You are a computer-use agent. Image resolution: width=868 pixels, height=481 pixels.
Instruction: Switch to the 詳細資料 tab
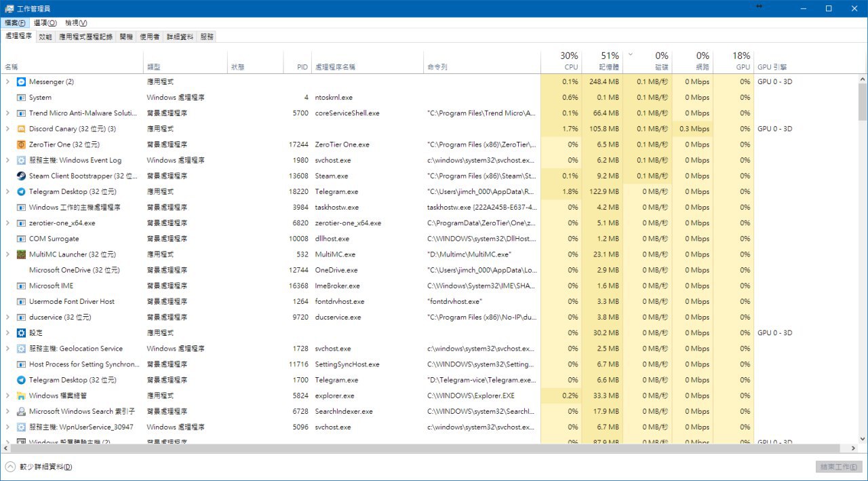180,37
